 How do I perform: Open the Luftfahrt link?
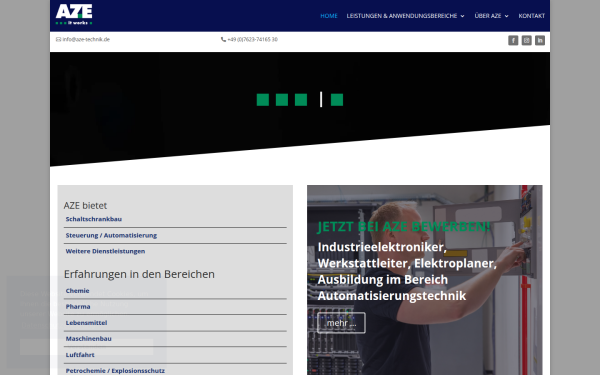[80, 355]
